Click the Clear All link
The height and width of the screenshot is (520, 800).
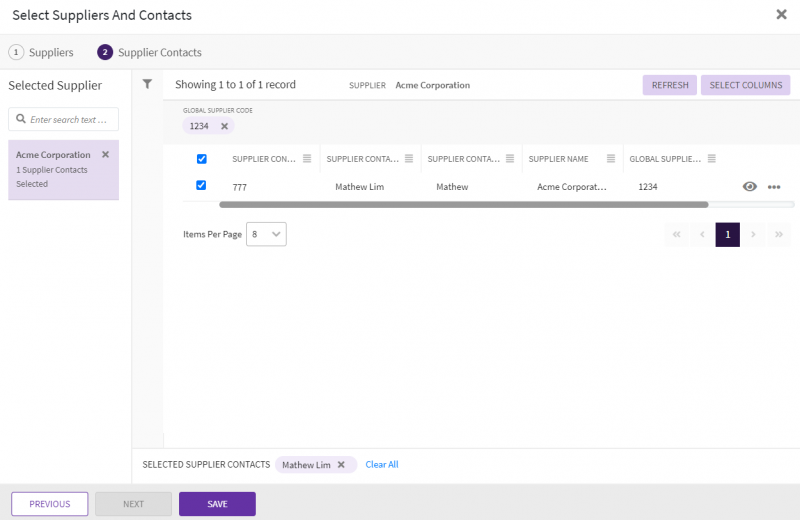(382, 465)
